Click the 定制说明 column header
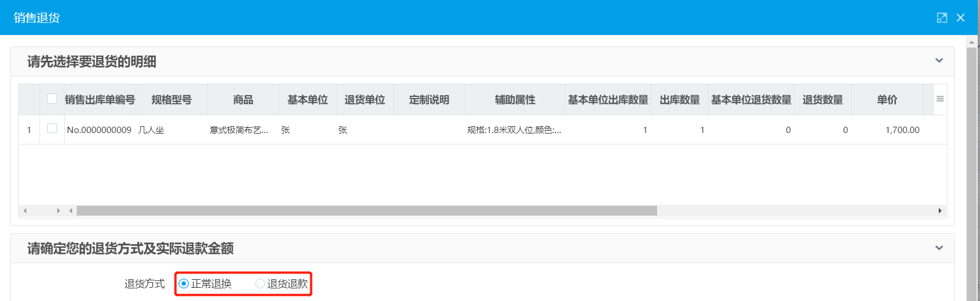 [x=429, y=100]
